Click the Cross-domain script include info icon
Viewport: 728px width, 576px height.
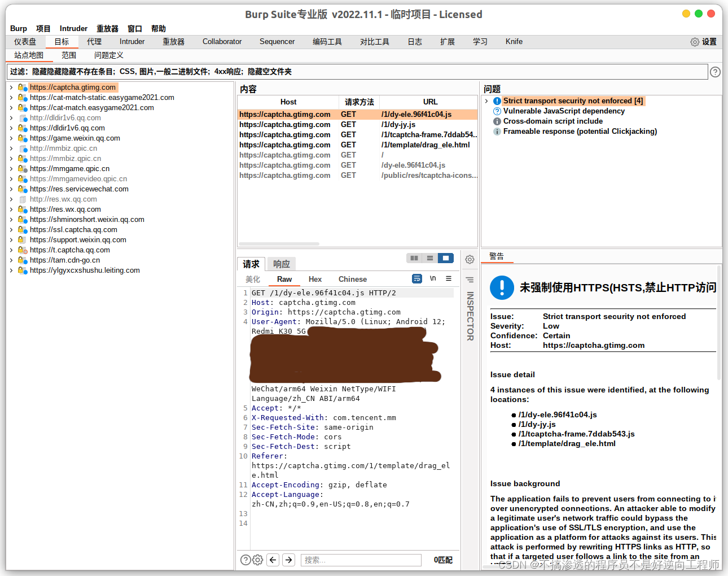[x=497, y=121]
